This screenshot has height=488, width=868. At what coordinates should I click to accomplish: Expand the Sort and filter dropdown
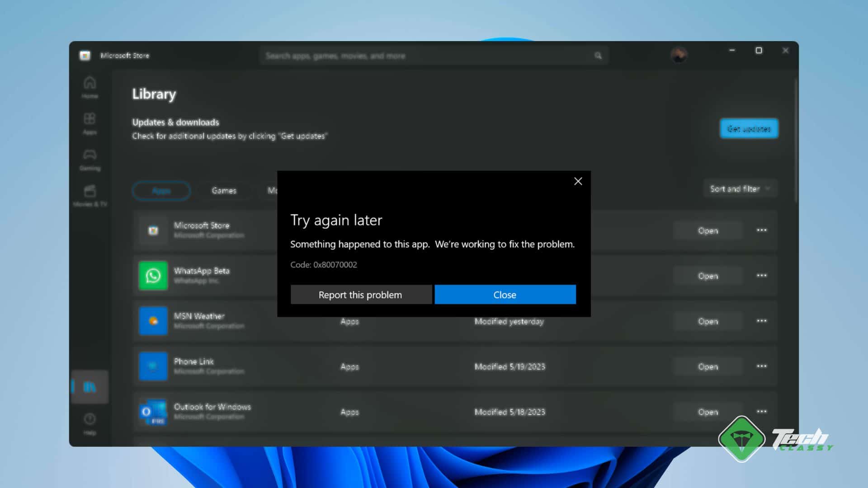tap(740, 189)
